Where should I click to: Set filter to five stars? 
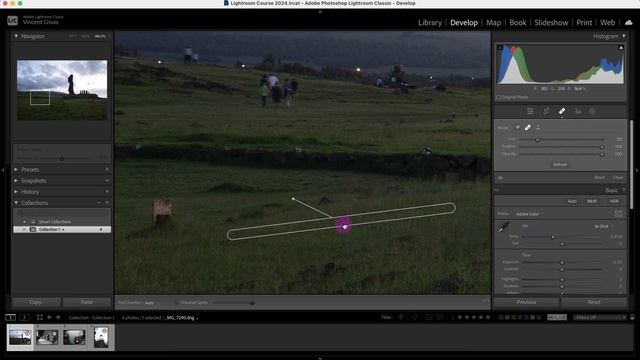(488, 317)
